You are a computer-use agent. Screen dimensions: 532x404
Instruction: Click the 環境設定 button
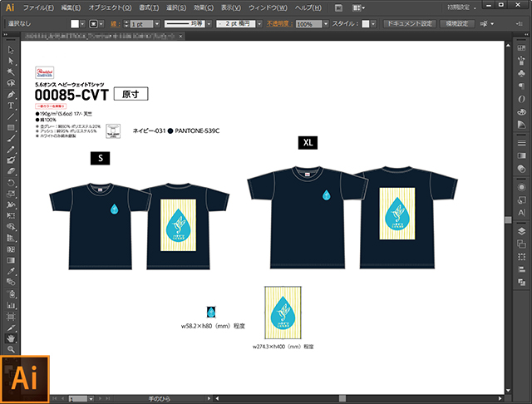point(460,25)
